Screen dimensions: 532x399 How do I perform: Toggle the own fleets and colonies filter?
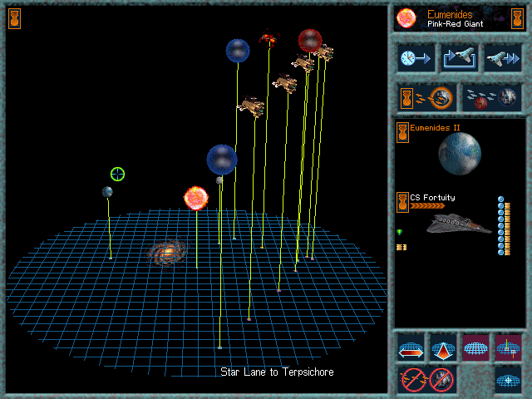426,98
